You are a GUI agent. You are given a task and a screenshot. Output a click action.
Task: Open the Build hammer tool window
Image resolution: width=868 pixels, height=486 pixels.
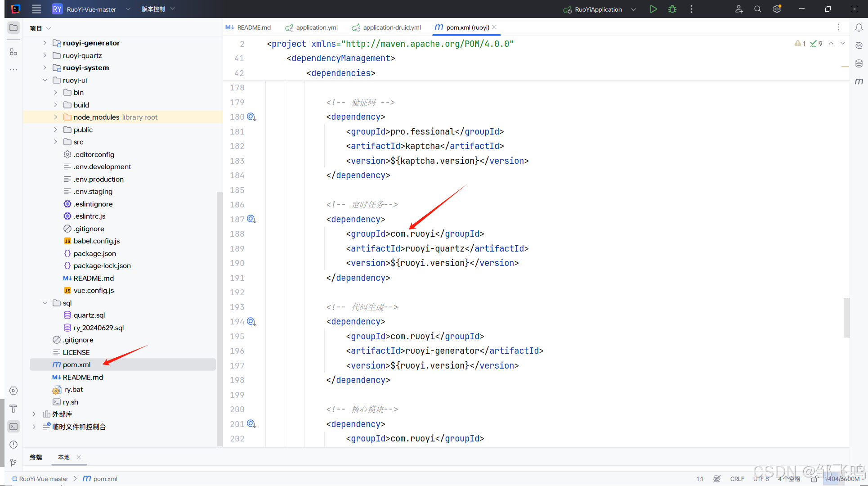coord(13,409)
